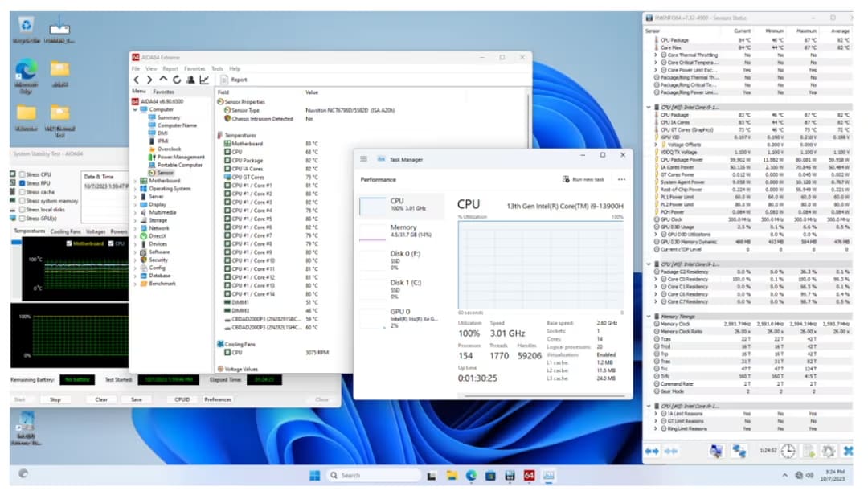Open File Explorer from the taskbar
This screenshot has width=868, height=491.
coord(452,476)
